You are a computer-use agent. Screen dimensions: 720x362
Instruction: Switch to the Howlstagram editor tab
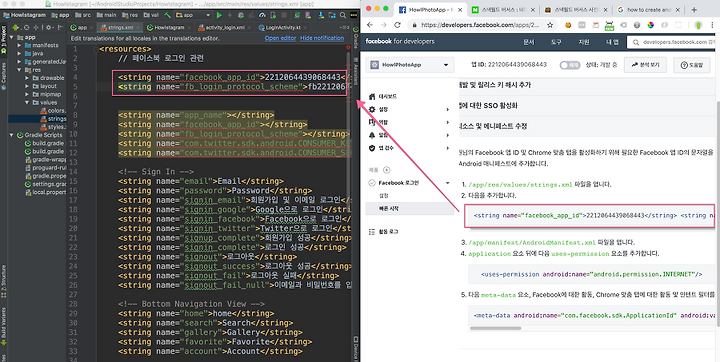pyautogui.click(x=169, y=28)
